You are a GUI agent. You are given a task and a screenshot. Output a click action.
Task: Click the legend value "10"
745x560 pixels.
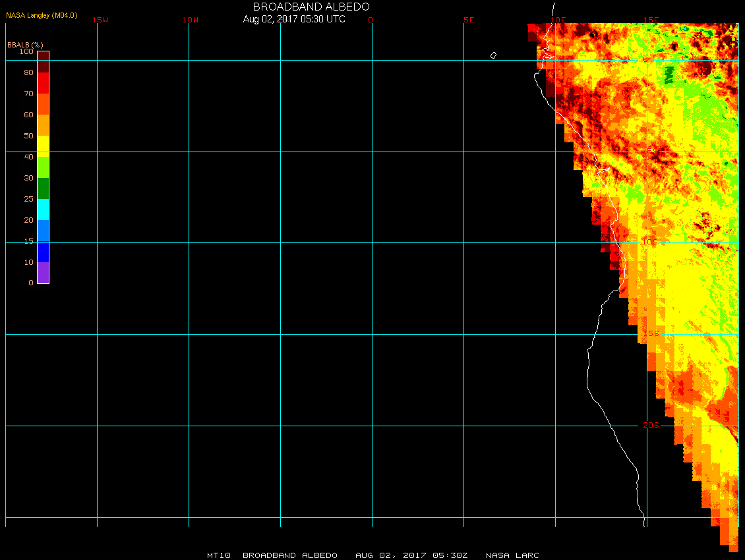29,262
